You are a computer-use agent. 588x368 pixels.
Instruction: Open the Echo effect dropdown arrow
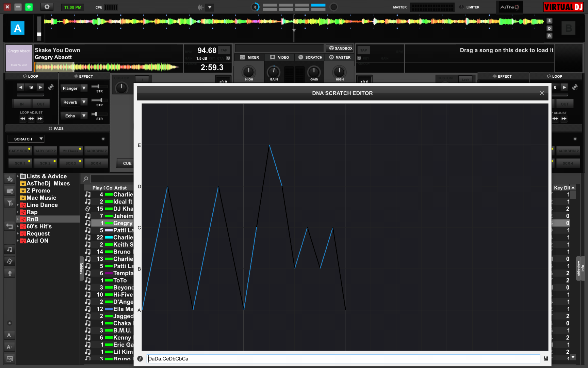point(84,116)
